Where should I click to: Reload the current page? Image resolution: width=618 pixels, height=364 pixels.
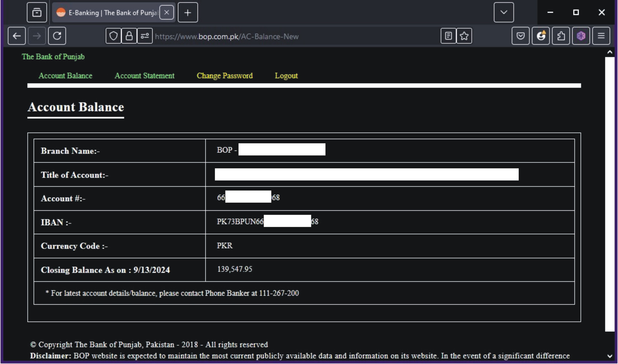click(57, 36)
